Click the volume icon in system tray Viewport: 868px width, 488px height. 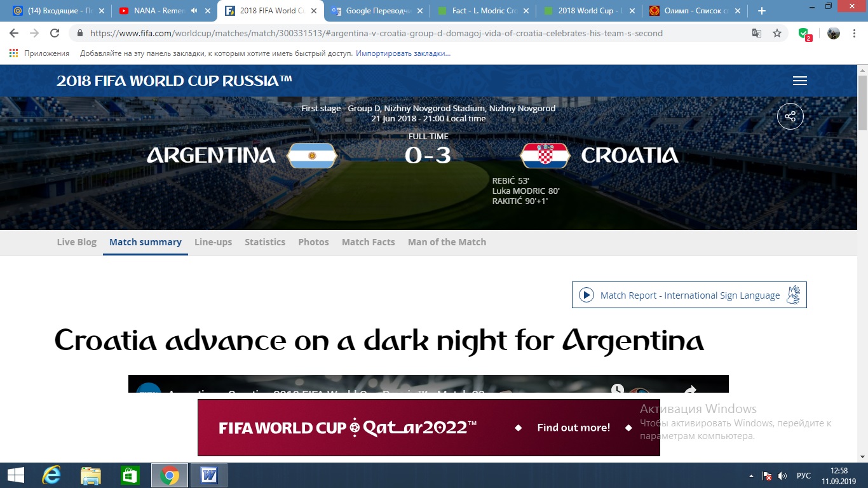pos(782,476)
